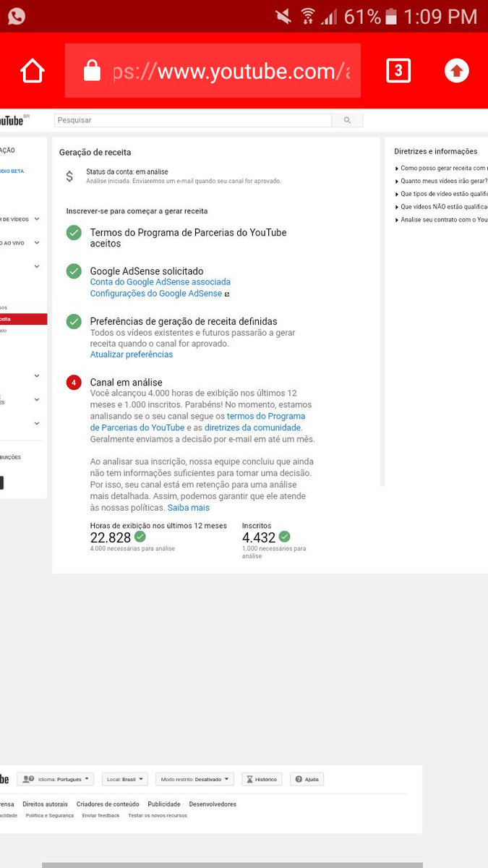The image size is (488, 868).
Task: Expand the 'DE VÍDEOS' sidebar section chevron
Action: point(37,219)
